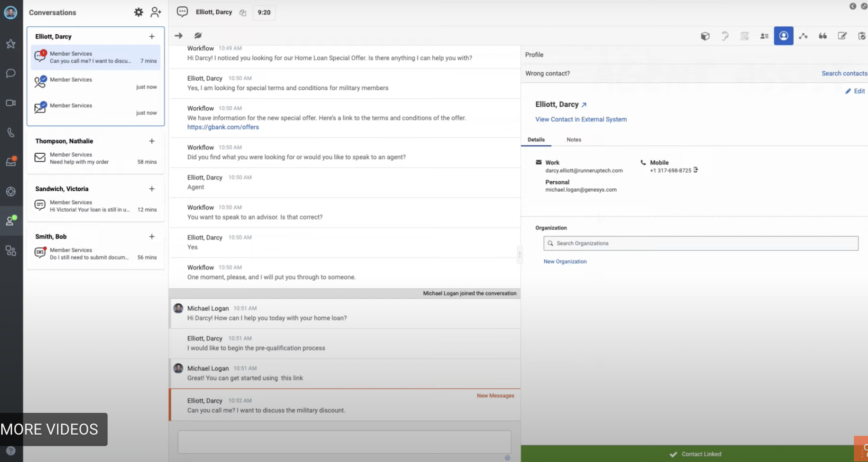Open Elliott, Darcy external profile arrow
This screenshot has height=462, width=868.
click(x=584, y=105)
